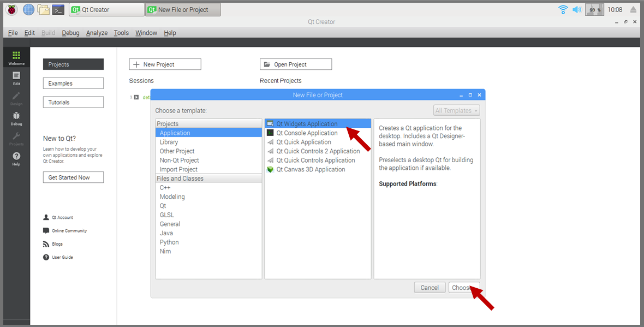Open Help mode in sidebar
This screenshot has width=644, height=327.
[x=16, y=158]
